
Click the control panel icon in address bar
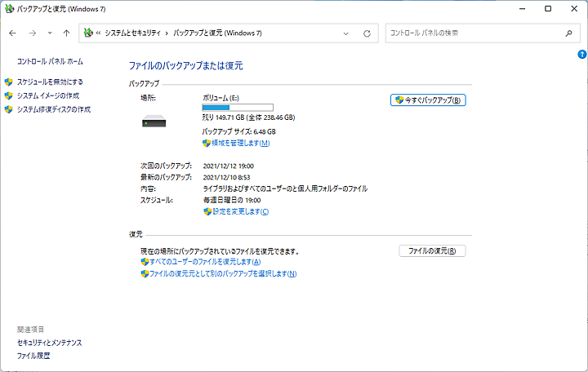[x=88, y=33]
